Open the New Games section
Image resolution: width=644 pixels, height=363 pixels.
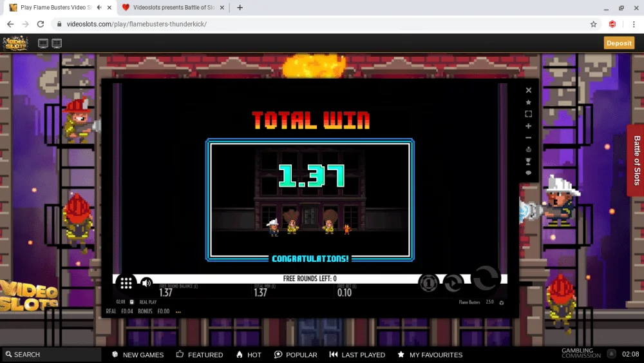click(x=138, y=355)
